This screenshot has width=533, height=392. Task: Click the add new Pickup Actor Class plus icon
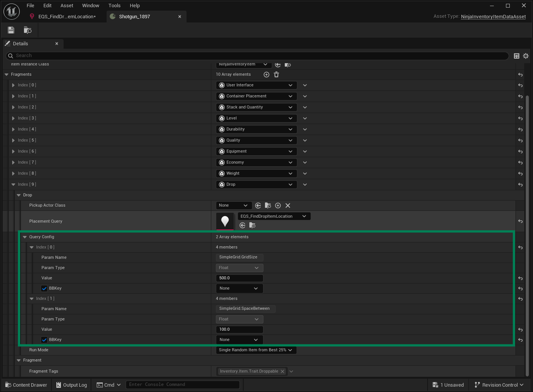tap(278, 206)
